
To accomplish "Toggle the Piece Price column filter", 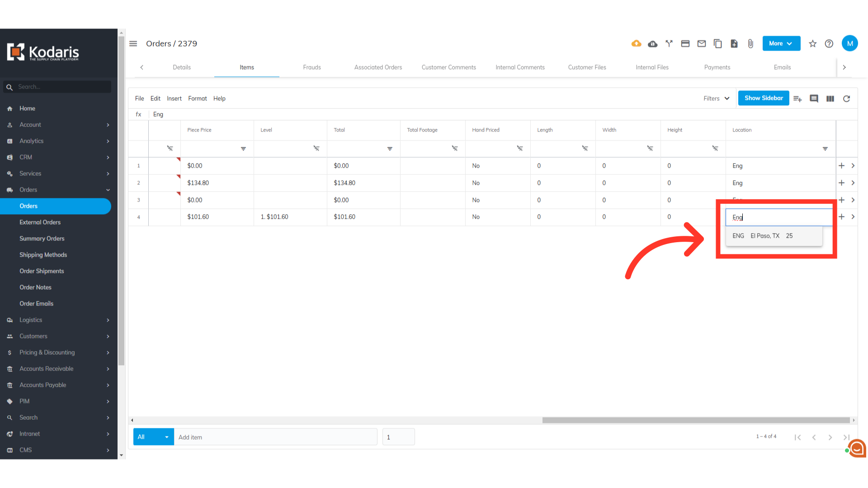I will point(243,149).
